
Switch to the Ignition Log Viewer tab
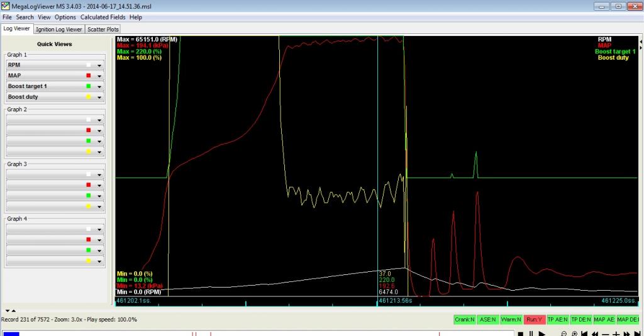(58, 29)
